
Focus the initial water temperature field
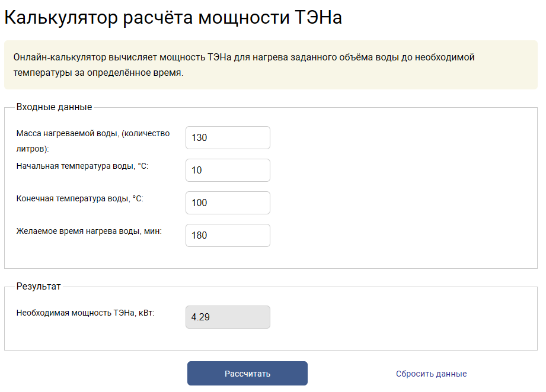[228, 170]
